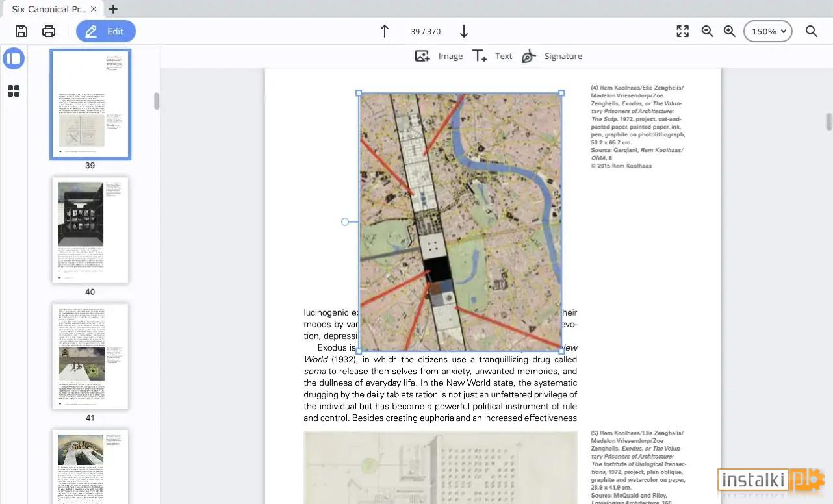Viewport: 833px width, 504px height.
Task: Toggle Edit mode button
Action: (106, 31)
